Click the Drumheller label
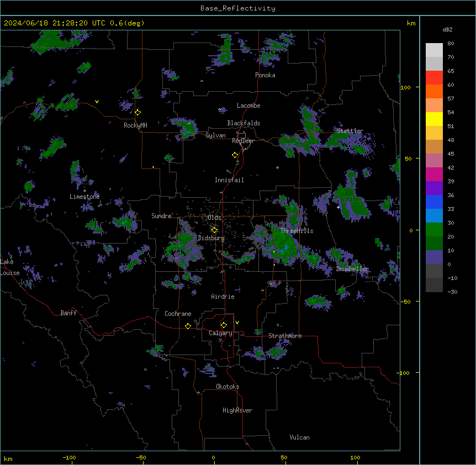476x465 pixels. tap(352, 269)
